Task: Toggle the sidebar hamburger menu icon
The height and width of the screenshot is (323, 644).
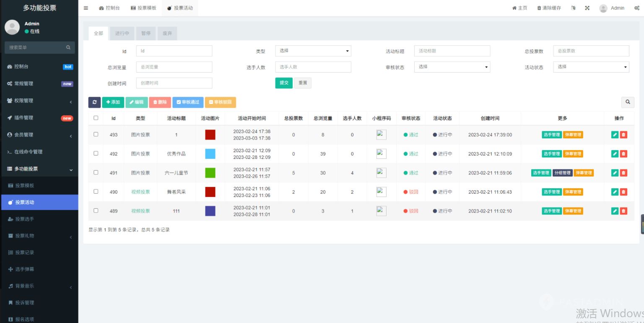Action: (86, 8)
